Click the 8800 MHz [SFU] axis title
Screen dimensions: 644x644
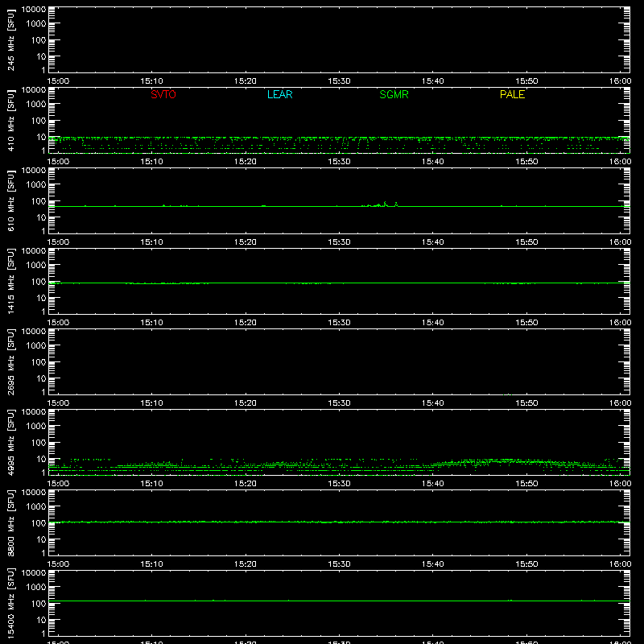pyautogui.click(x=11, y=523)
